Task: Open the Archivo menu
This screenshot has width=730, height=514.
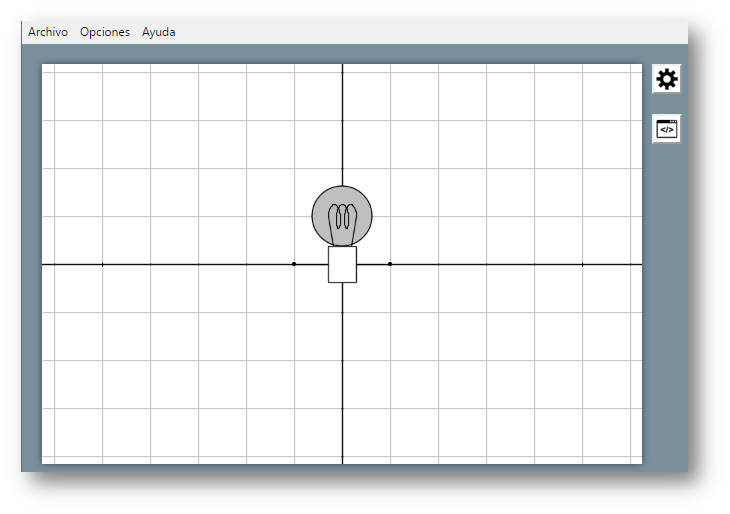Action: [x=47, y=32]
